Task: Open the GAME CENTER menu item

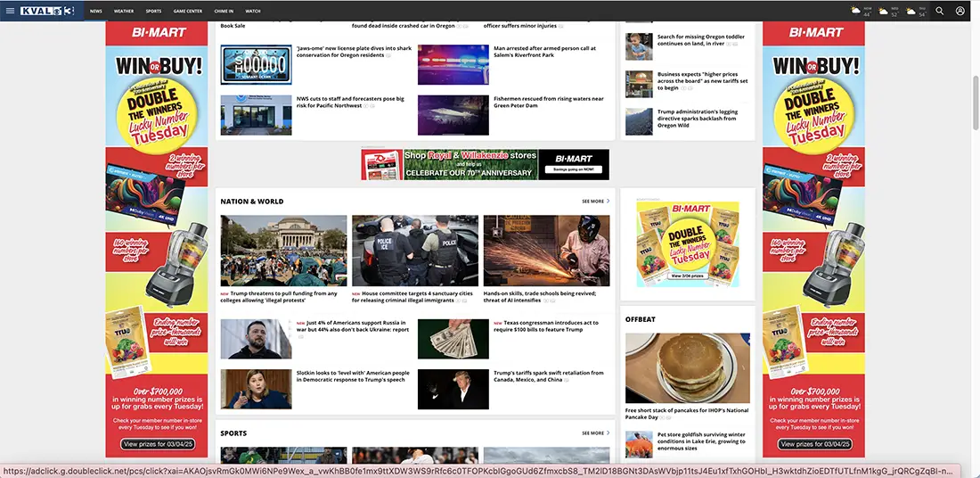Action: pyautogui.click(x=187, y=11)
